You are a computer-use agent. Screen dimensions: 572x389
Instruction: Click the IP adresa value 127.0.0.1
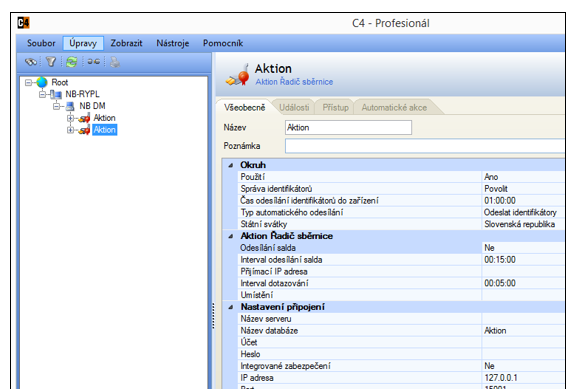click(501, 378)
